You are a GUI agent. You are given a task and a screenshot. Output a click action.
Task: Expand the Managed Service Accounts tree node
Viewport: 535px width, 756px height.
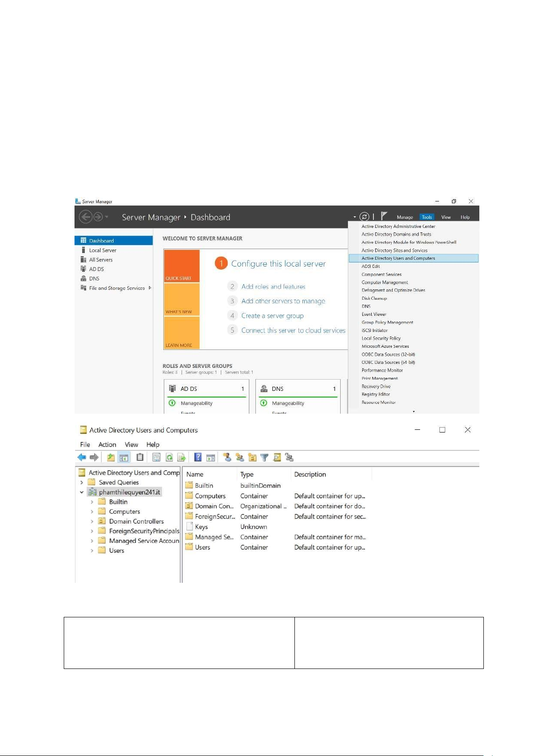[92, 541]
